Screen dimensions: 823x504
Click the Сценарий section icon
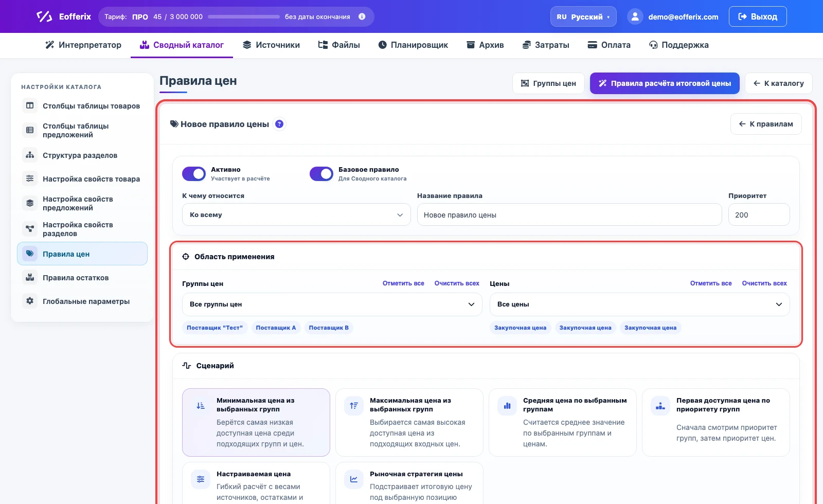point(187,366)
